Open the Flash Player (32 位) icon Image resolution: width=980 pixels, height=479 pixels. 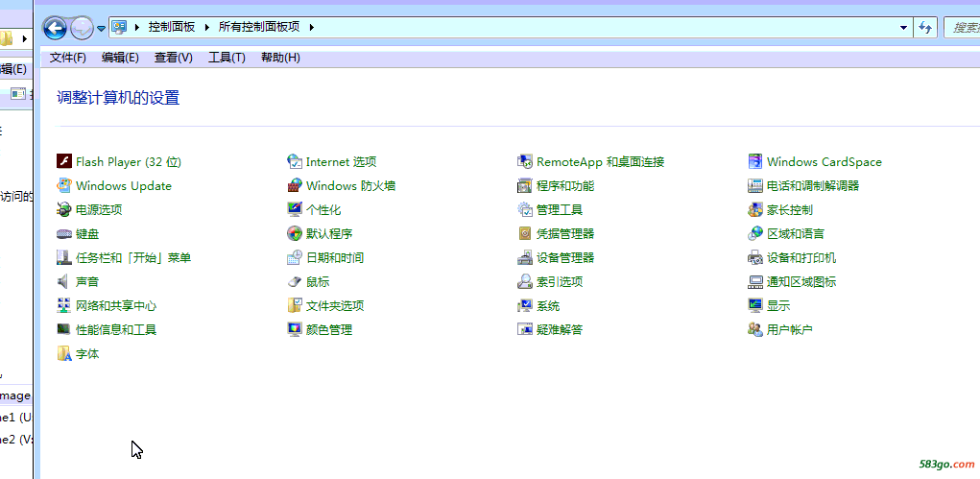(x=64, y=162)
